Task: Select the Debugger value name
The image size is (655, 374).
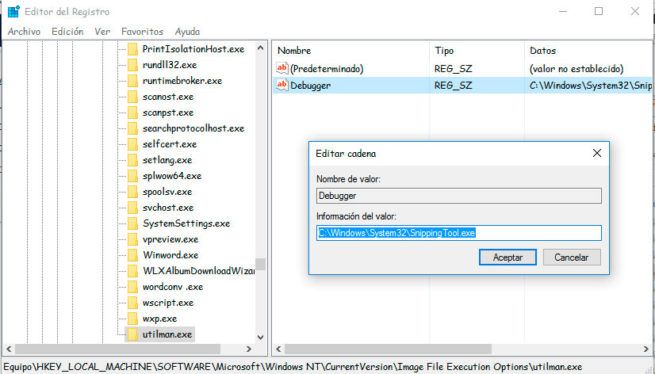Action: (310, 86)
